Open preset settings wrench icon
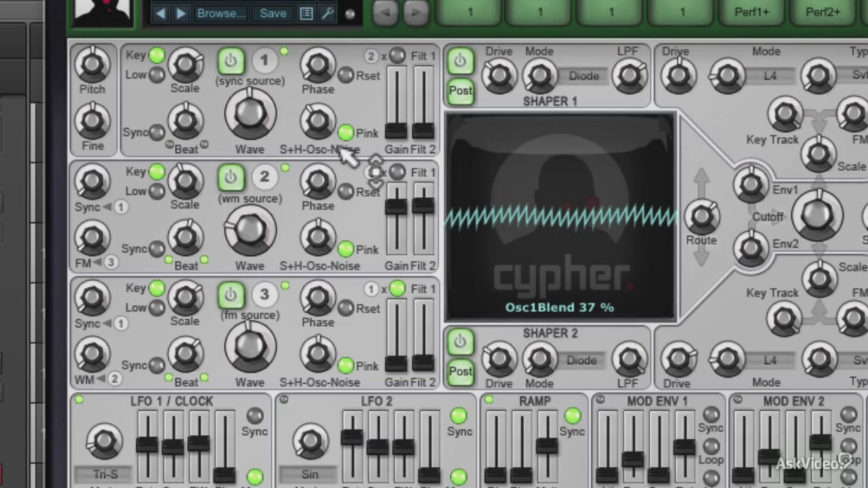The image size is (868, 488). pyautogui.click(x=328, y=14)
